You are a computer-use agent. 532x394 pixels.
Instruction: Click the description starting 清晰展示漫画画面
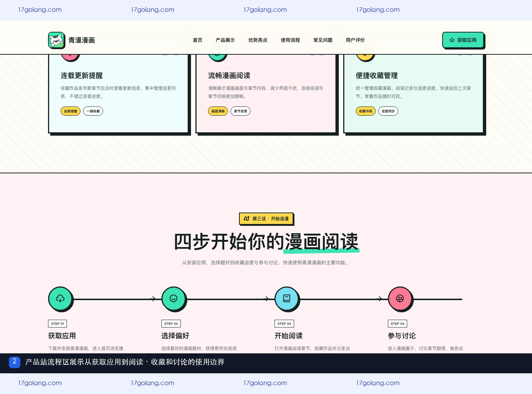[x=266, y=92]
